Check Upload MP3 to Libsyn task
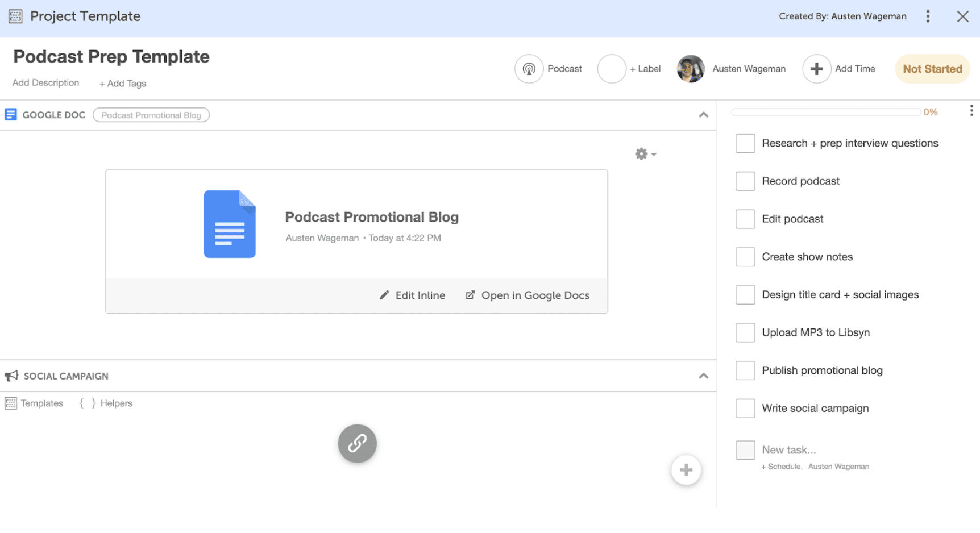980x533 pixels. pos(745,332)
